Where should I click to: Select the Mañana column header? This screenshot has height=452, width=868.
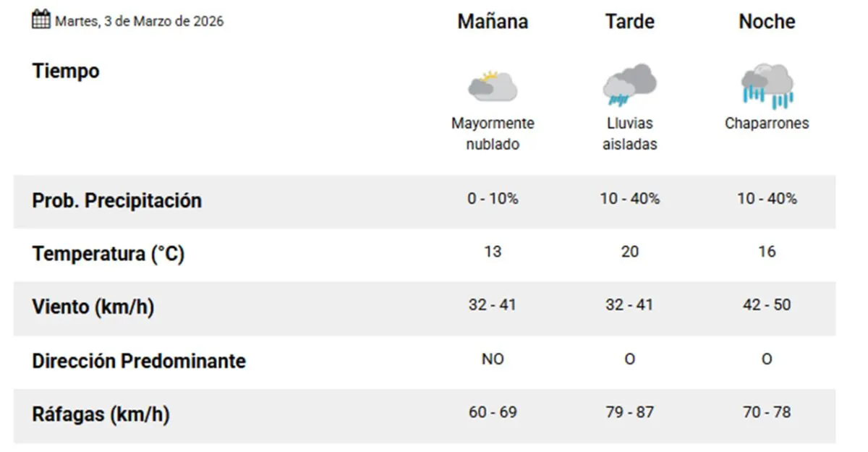(x=493, y=22)
